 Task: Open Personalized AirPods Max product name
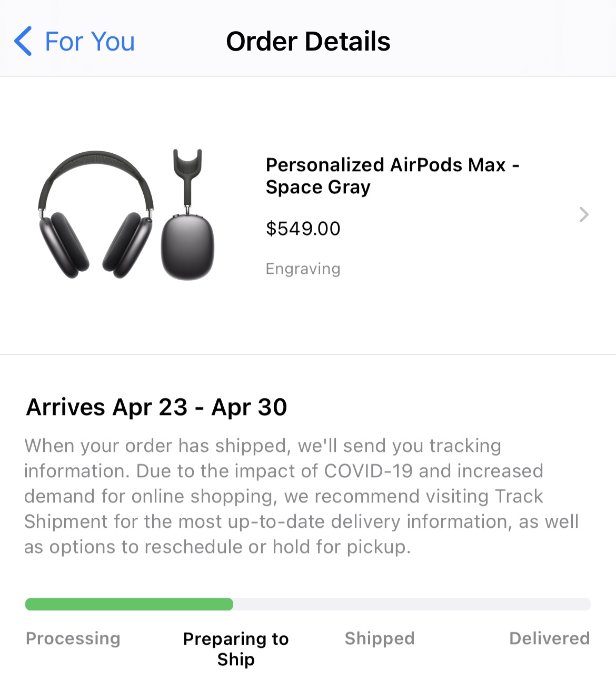(x=392, y=176)
